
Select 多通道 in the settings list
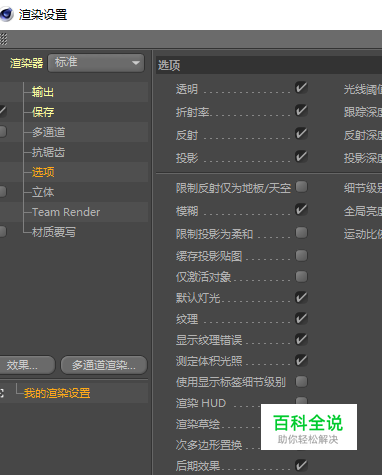48,132
